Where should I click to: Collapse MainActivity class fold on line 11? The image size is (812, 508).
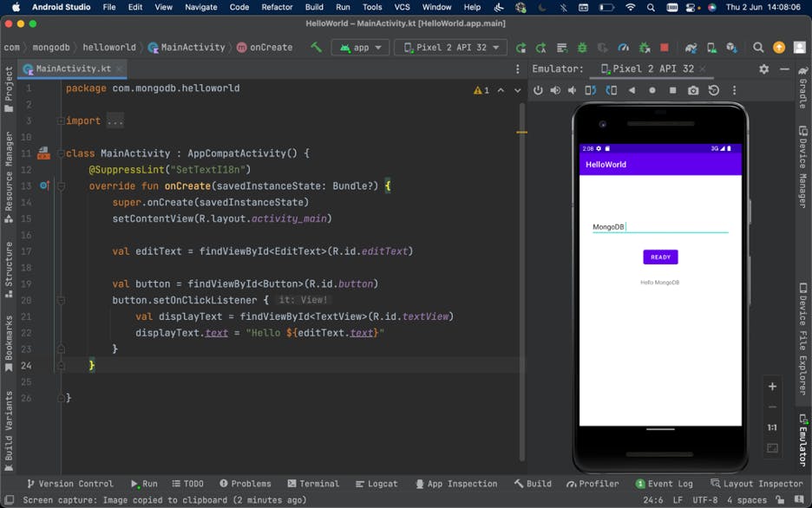point(61,153)
